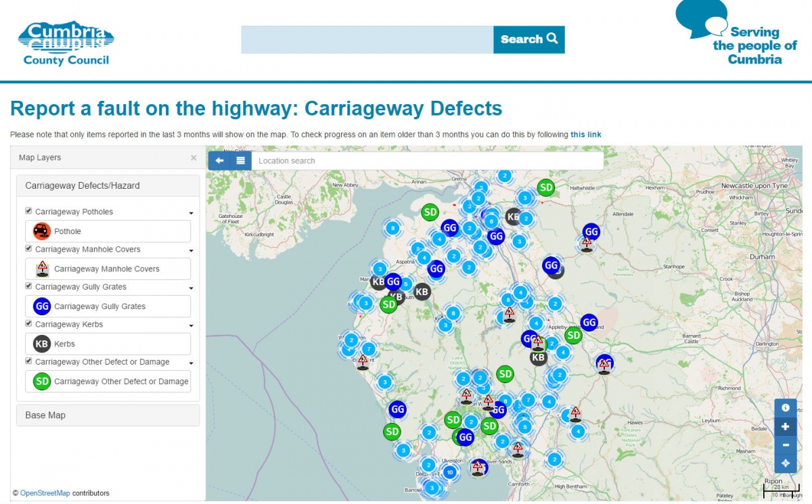The image size is (812, 504).
Task: Open the map layers list icon
Action: click(x=240, y=160)
